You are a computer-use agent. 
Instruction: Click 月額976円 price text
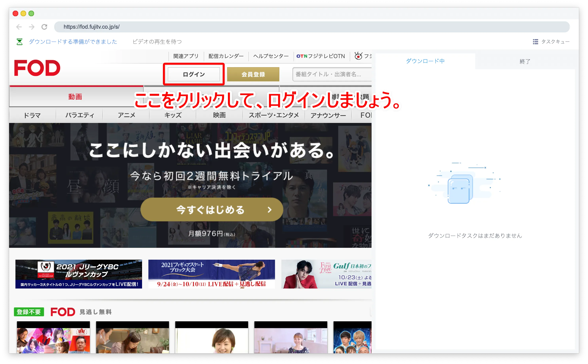tap(211, 234)
